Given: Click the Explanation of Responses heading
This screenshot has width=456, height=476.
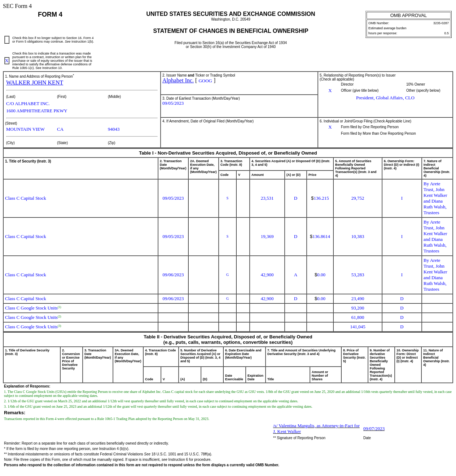Looking at the screenshot, I should [x=27, y=386].
